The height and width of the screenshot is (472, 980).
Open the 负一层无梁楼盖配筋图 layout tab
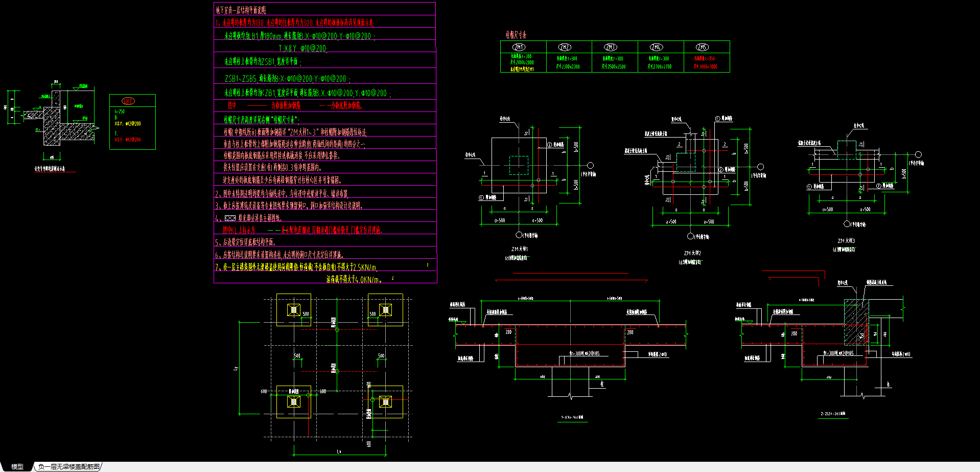[x=68, y=466]
